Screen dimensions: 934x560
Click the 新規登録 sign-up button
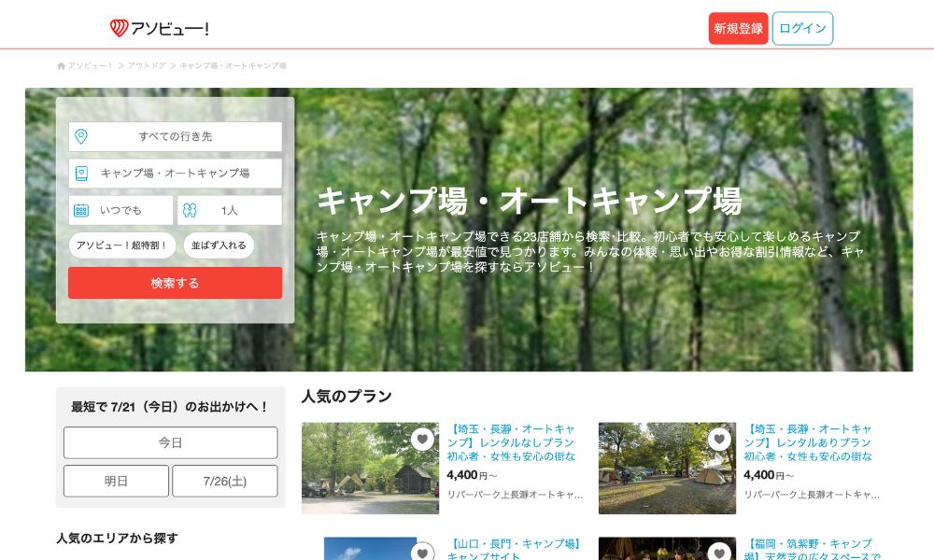point(738,29)
